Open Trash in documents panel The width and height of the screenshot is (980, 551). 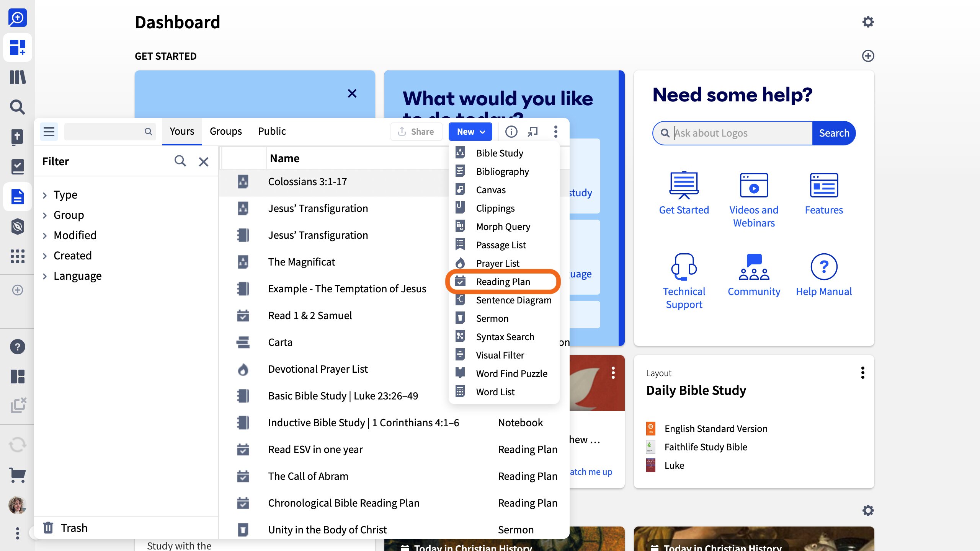(65, 528)
